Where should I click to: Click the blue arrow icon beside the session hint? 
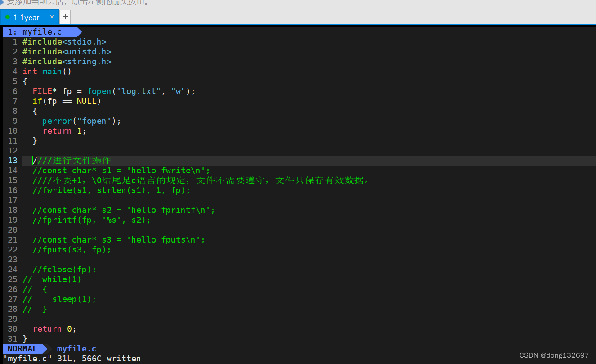coord(2,2)
